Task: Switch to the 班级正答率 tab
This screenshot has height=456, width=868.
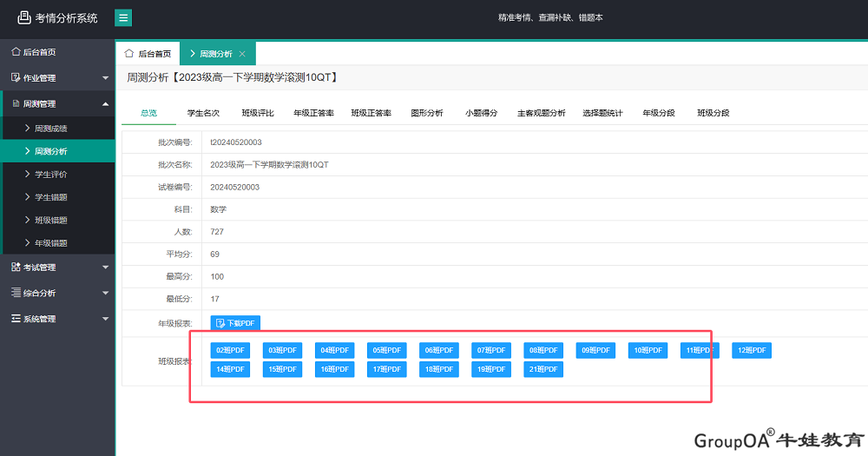Action: coord(371,113)
